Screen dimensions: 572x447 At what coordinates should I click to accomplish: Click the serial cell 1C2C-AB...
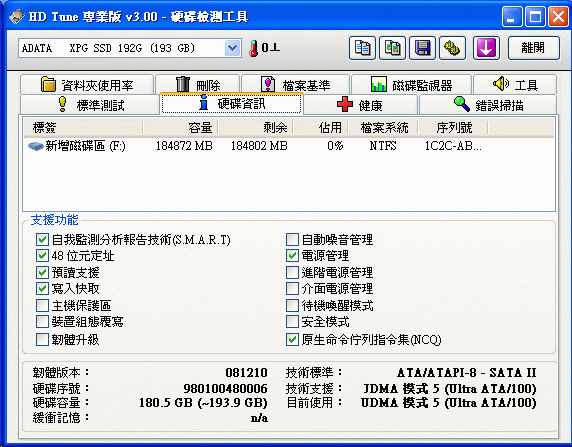tap(453, 146)
